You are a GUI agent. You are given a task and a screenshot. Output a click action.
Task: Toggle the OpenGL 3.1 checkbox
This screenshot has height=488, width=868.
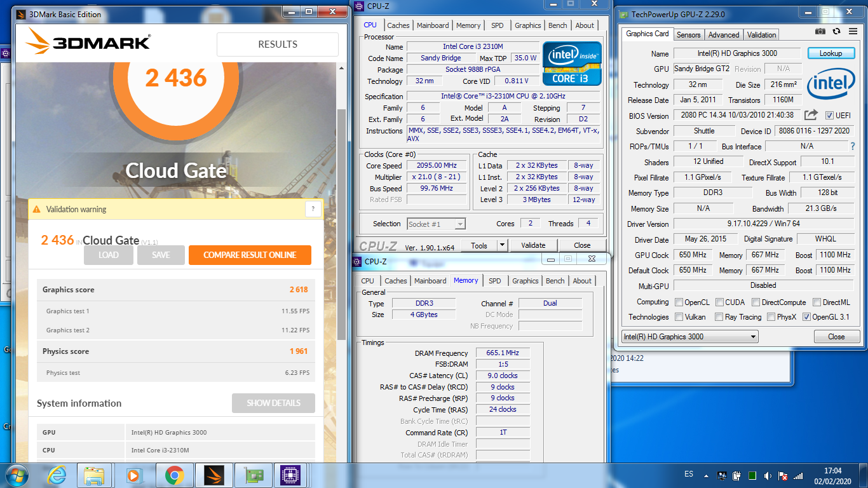[x=807, y=317]
